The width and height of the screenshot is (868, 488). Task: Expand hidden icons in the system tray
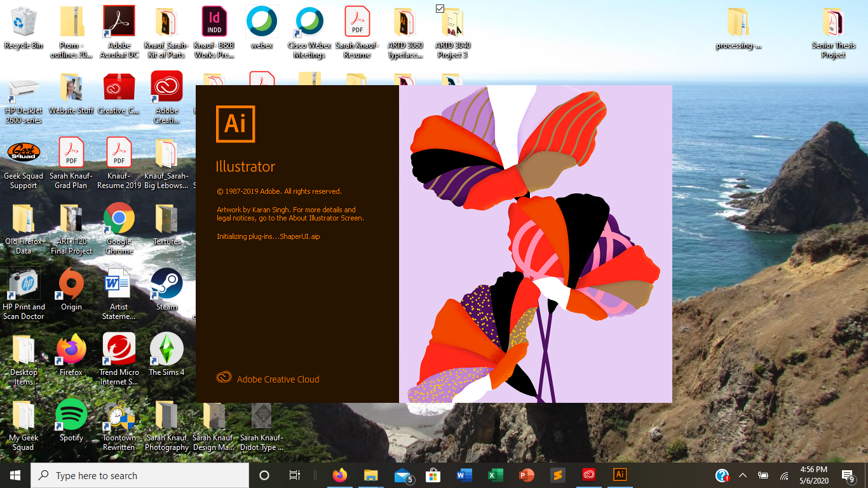pyautogui.click(x=742, y=475)
